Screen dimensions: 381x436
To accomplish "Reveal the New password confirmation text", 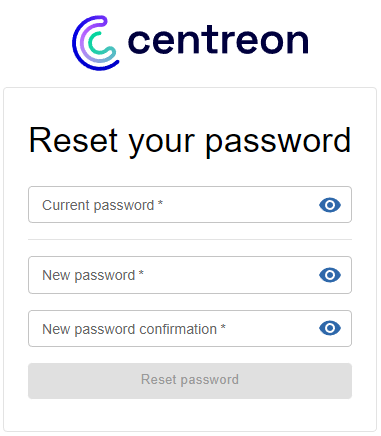I will 330,328.
